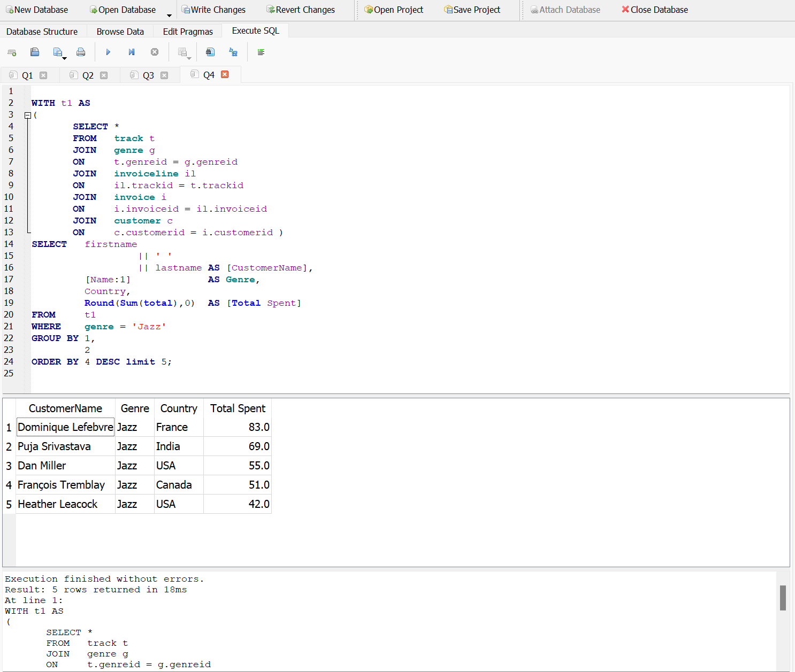Click the Execute current line icon
This screenshot has width=795, height=672.
point(132,52)
